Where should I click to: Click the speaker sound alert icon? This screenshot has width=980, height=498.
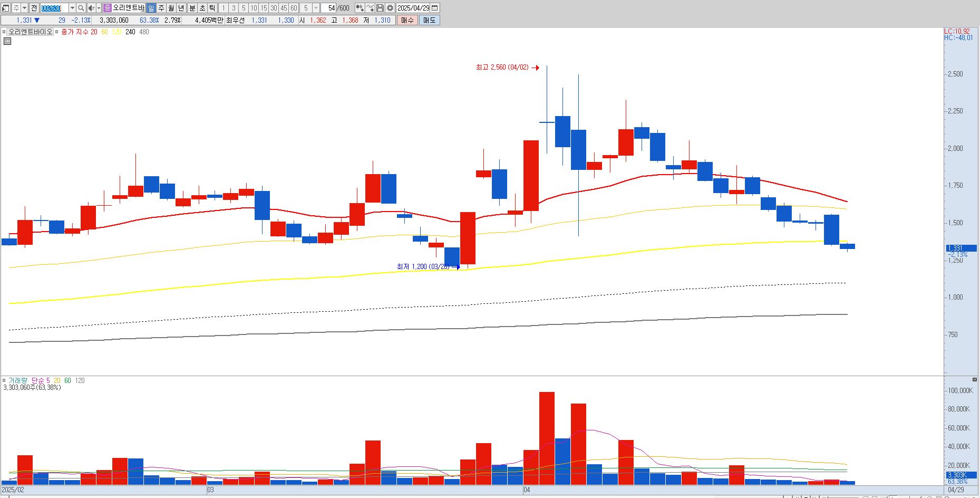pyautogui.click(x=91, y=8)
